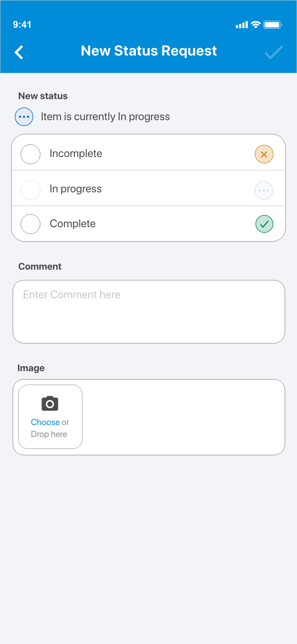Click the Item is currently In progress text
Viewport: 297px width, 644px height.
(105, 117)
